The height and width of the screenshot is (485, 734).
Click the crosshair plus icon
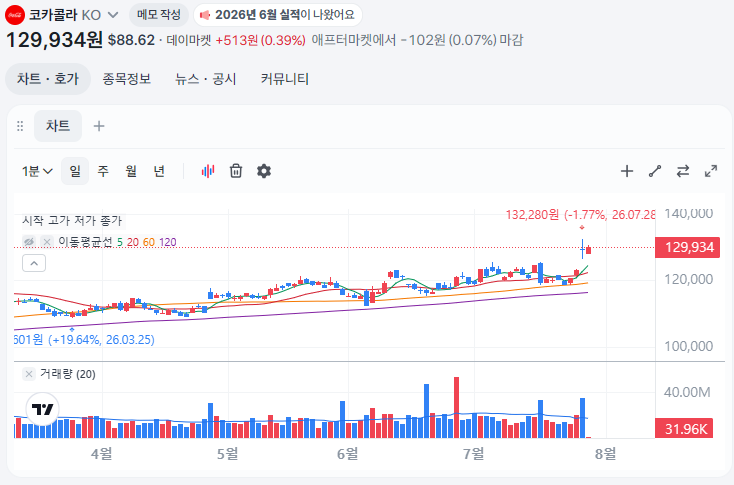coord(627,171)
